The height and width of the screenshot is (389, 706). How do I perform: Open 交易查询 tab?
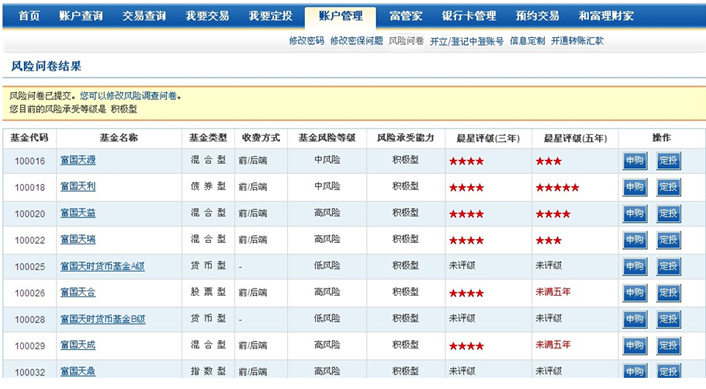[x=144, y=16]
